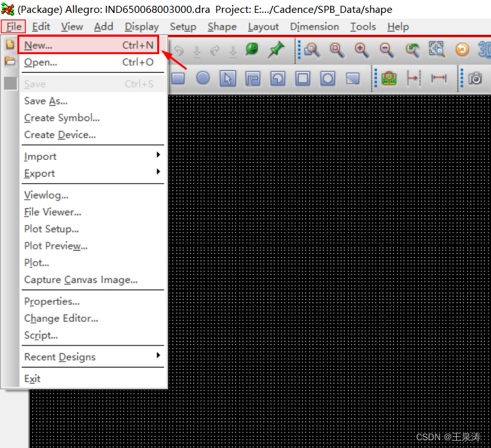Screen dimensions: 491x448
Task: Click the green pushpin icon
Action: (x=276, y=50)
